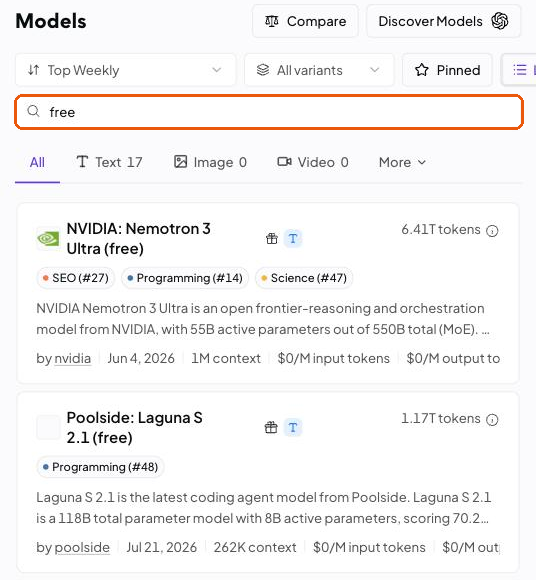Click the star icon on Pinned
This screenshot has height=580, width=536.
422,70
